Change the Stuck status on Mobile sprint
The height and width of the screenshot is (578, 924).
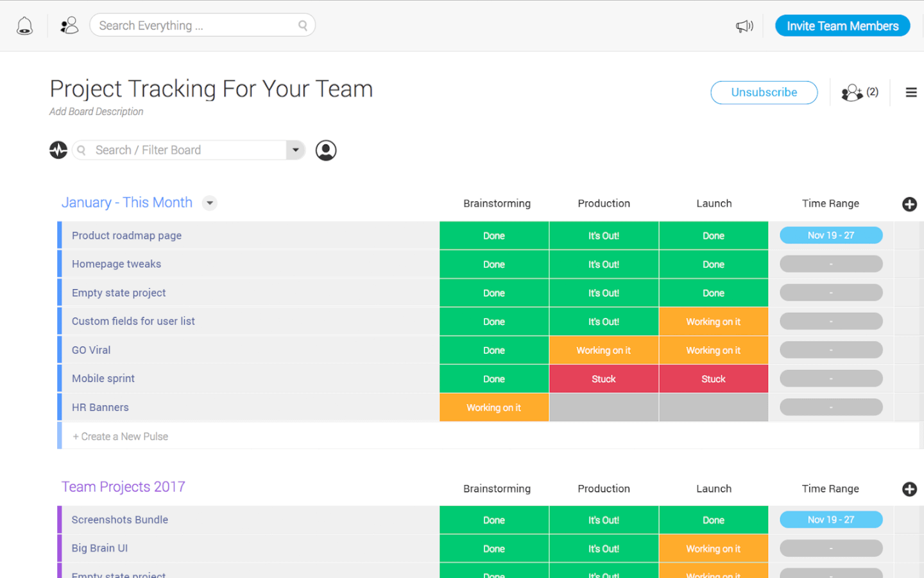tap(603, 378)
